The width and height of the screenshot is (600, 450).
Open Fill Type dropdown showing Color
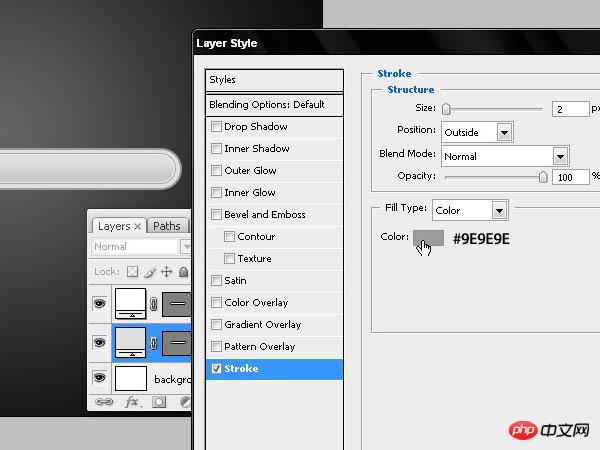pyautogui.click(x=470, y=210)
